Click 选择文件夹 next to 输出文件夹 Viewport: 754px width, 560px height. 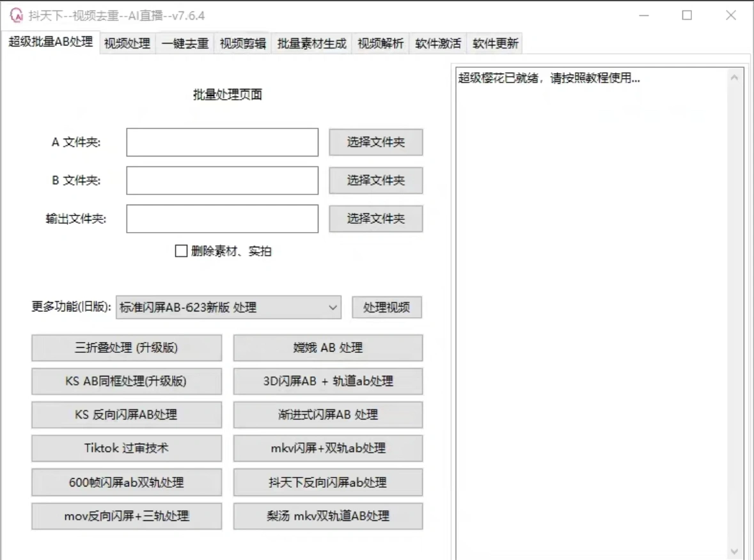tap(375, 219)
